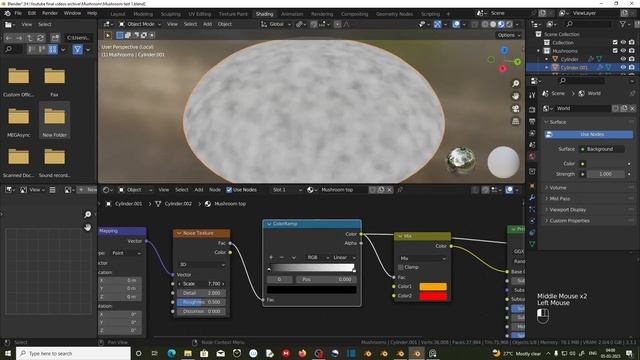
Task: Click the viewport zoom magnifier icon
Action: tap(516, 84)
